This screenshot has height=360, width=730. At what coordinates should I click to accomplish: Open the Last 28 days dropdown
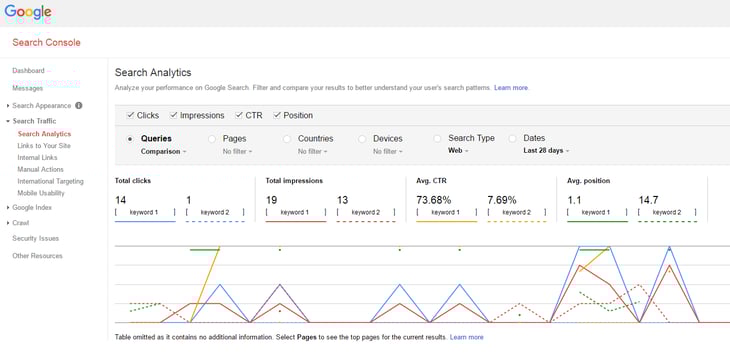(x=547, y=150)
